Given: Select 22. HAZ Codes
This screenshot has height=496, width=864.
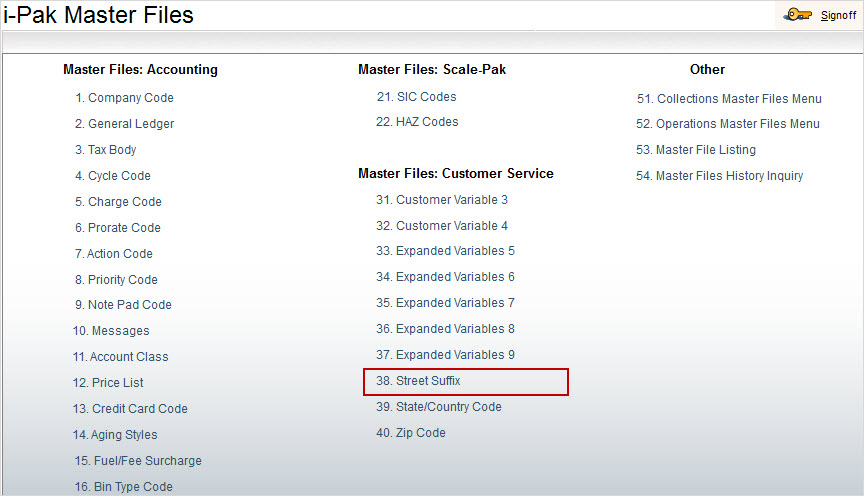Looking at the screenshot, I should (x=417, y=122).
